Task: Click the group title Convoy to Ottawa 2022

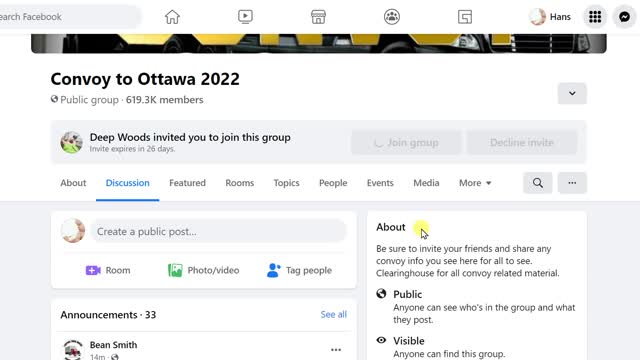Action: point(145,79)
